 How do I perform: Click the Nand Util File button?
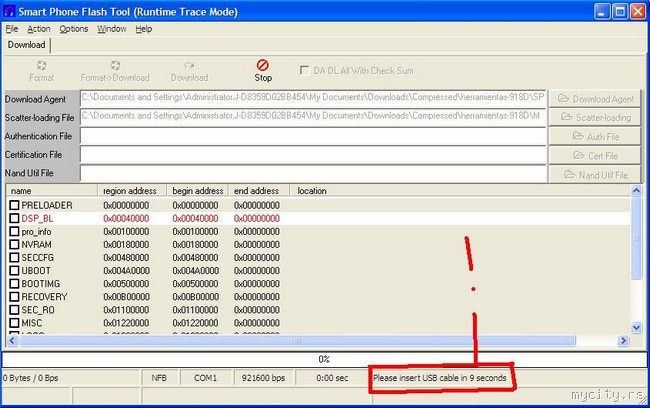[595, 175]
